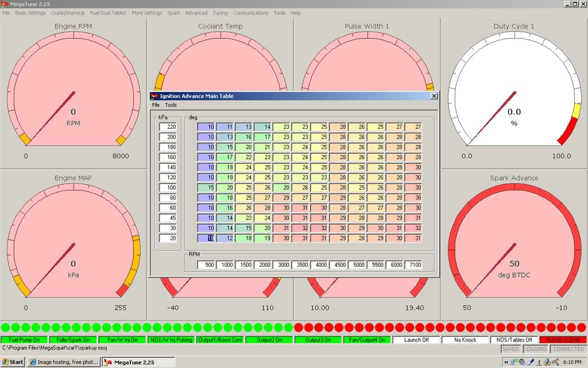
Task: Select advance cell at 60 kPa, 1500 RPM
Action: (x=243, y=208)
